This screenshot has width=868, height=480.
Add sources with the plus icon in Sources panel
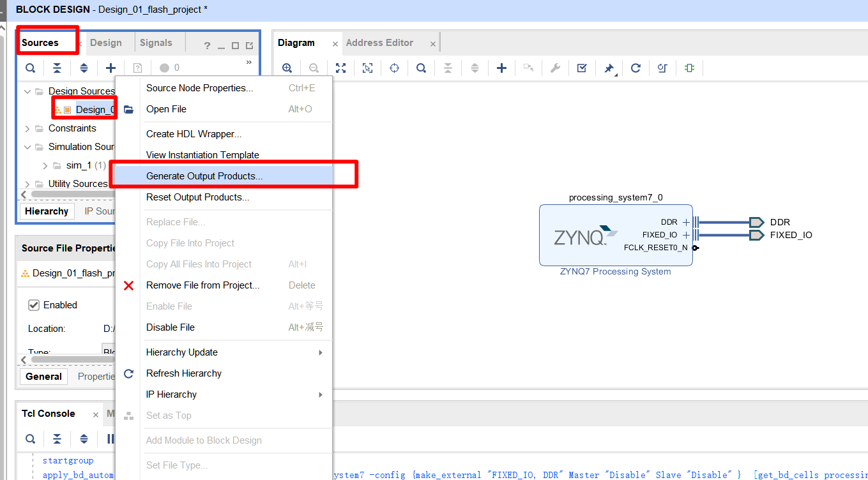110,68
